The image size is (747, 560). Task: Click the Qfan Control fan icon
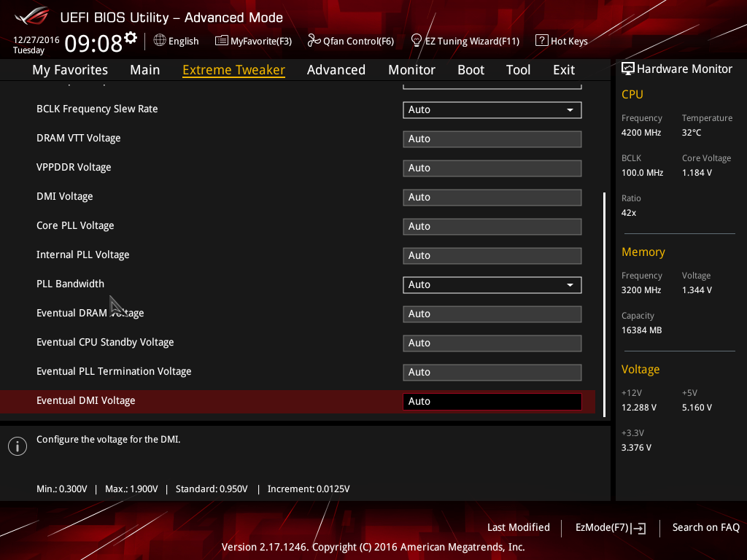point(314,41)
